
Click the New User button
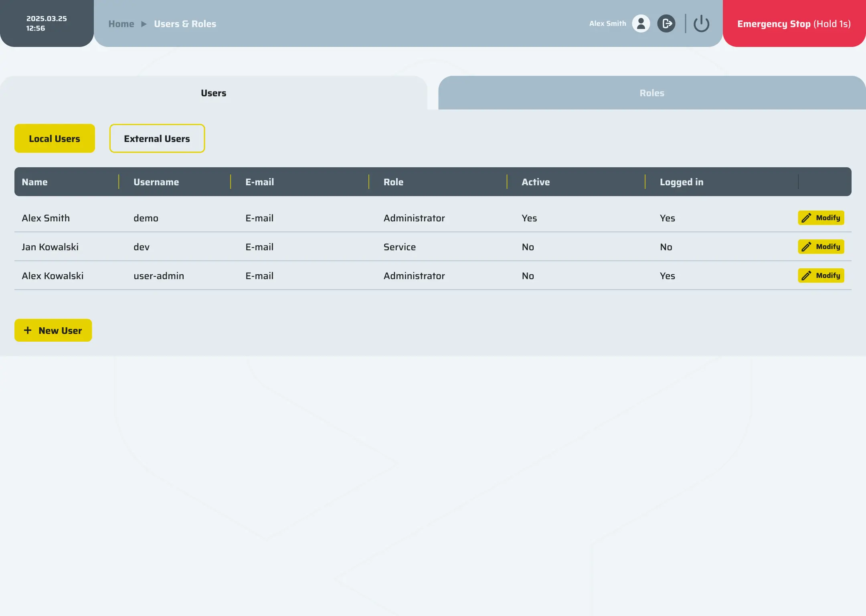tap(53, 330)
